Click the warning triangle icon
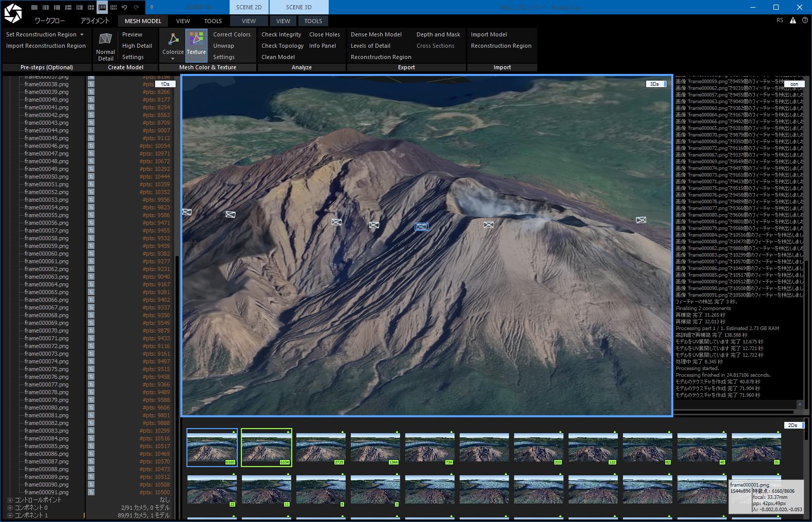Screen dimensions: 812x522 [x=792, y=21]
